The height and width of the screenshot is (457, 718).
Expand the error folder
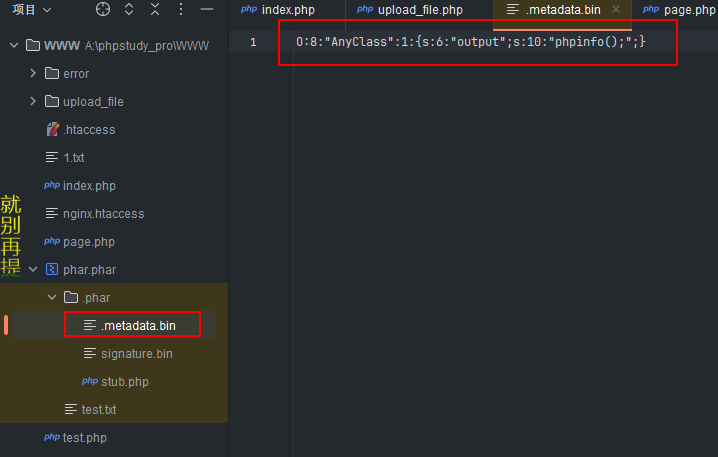[x=33, y=74]
